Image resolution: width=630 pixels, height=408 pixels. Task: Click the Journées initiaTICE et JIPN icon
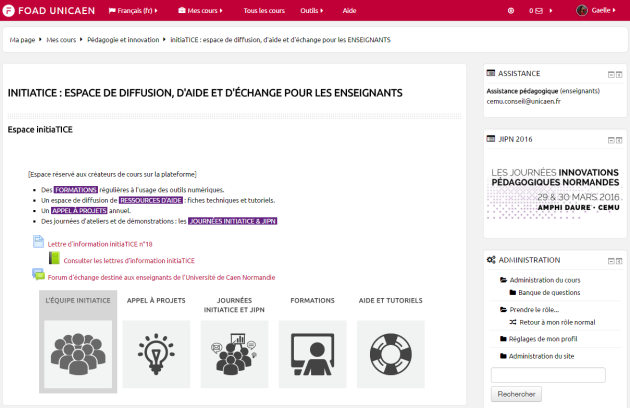click(x=234, y=352)
